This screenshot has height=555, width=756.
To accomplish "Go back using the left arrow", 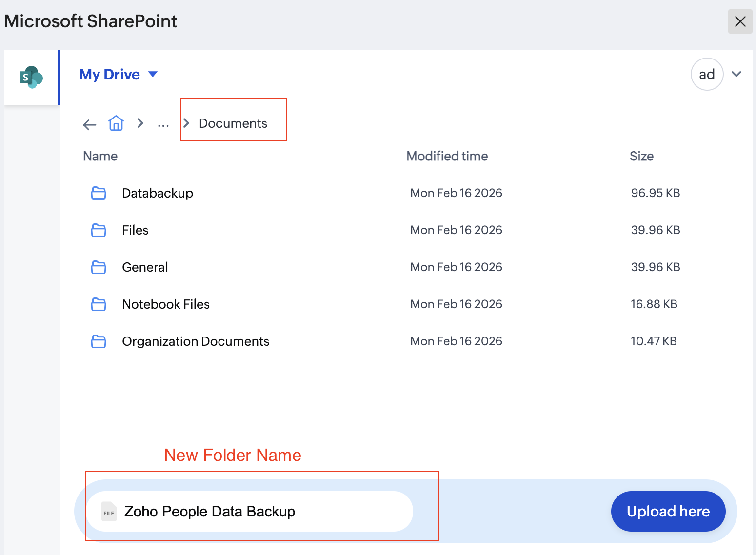I will click(x=89, y=124).
